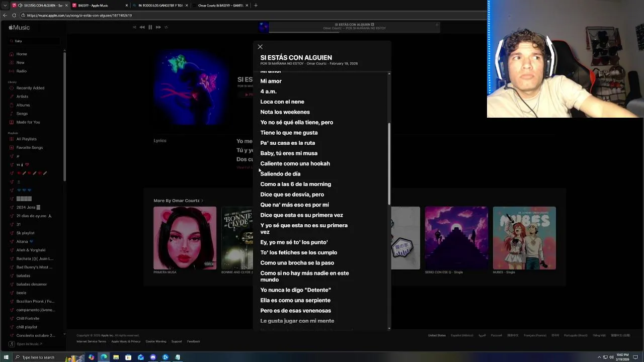Jump to lyric 'Le gusta jugar con mi mente'

click(297, 321)
